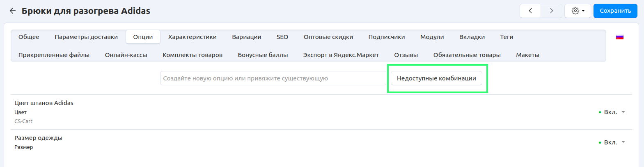The width and height of the screenshot is (644, 167).
Task: Expand status dropdown for Размер одежды
Action: coord(612,142)
